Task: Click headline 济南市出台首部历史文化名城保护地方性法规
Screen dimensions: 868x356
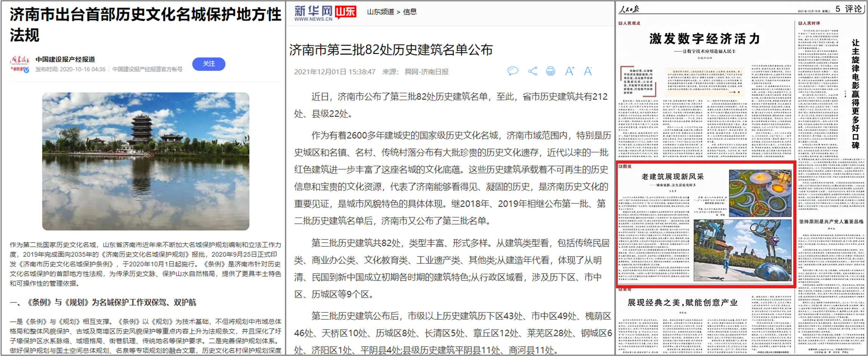Action: [145, 25]
